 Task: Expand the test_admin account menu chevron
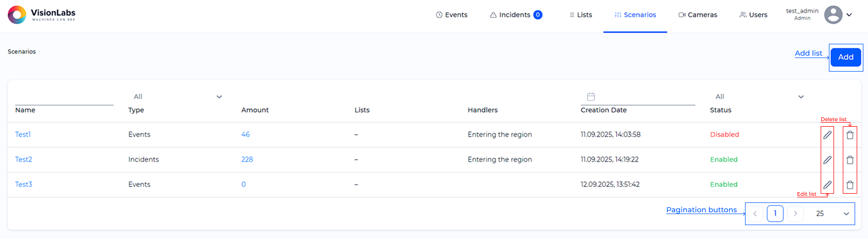(x=849, y=15)
